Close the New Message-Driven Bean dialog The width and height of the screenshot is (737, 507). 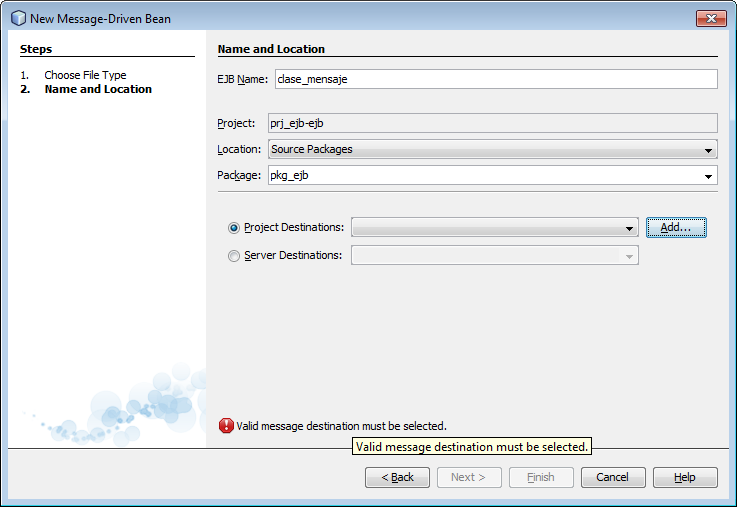[x=710, y=18]
